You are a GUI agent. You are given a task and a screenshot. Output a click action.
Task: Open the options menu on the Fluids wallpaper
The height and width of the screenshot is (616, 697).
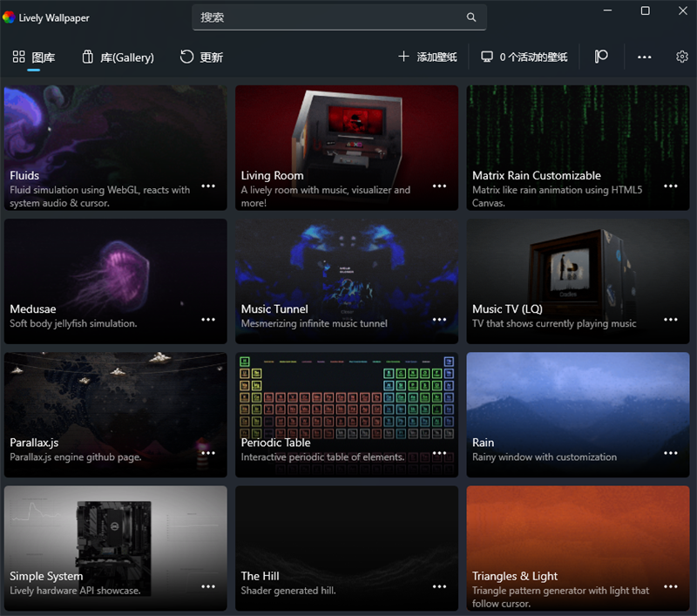pyautogui.click(x=208, y=186)
